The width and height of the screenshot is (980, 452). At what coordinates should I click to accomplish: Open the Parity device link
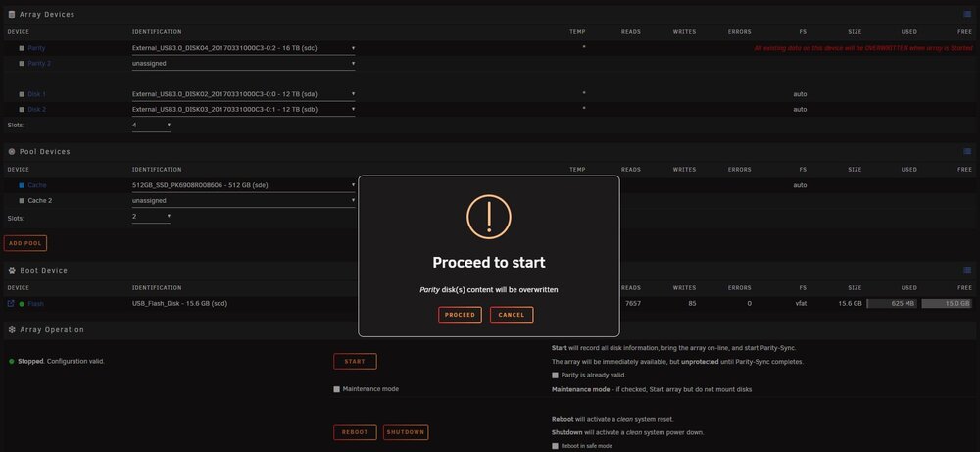click(x=36, y=48)
